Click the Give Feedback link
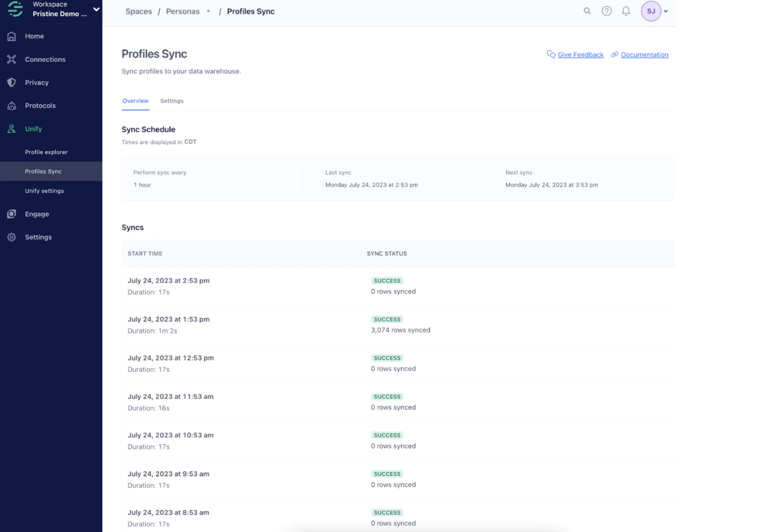The width and height of the screenshot is (777, 532). 580,54
